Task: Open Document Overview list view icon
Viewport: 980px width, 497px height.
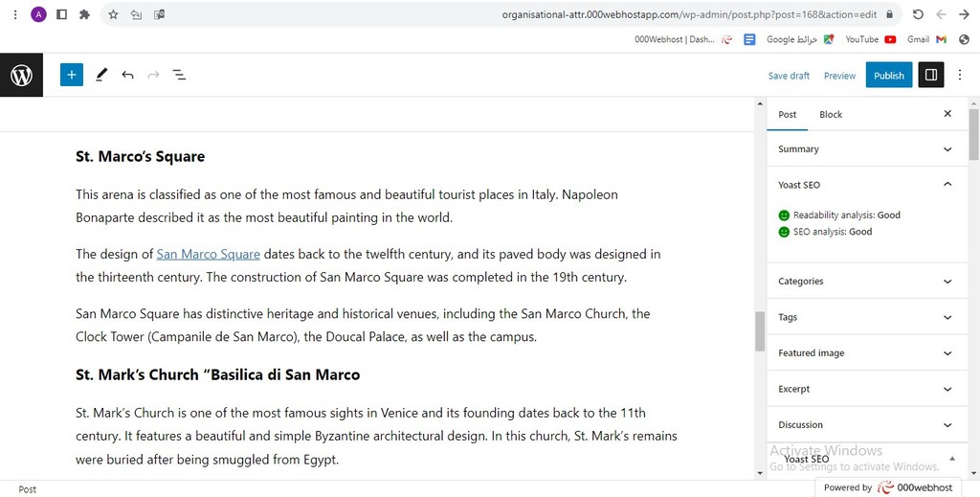Action: coord(179,75)
